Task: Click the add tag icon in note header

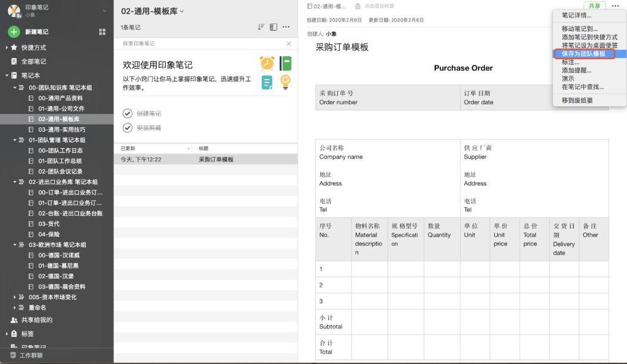Action: pos(358,6)
